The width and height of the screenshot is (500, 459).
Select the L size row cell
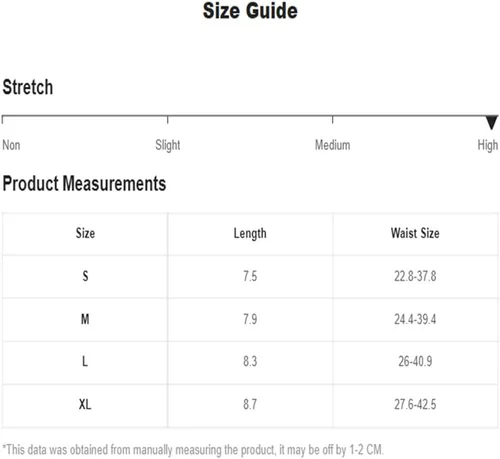click(85, 362)
